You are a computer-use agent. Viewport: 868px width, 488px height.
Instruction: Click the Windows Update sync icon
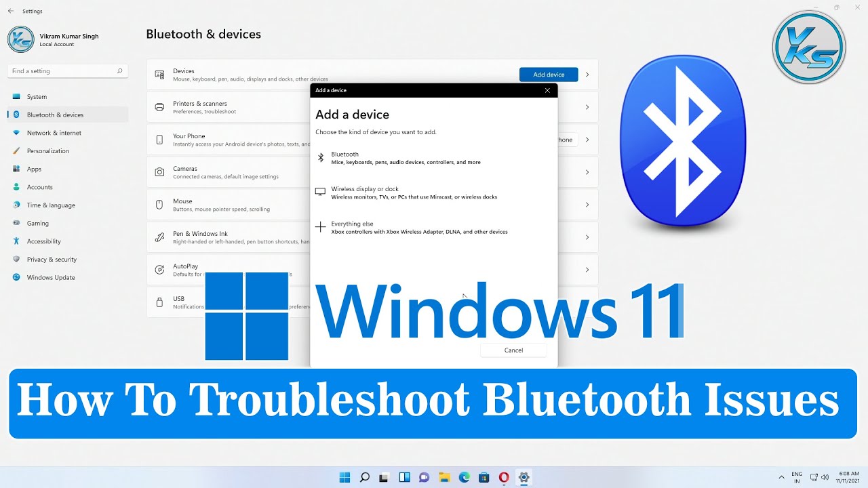(16, 277)
